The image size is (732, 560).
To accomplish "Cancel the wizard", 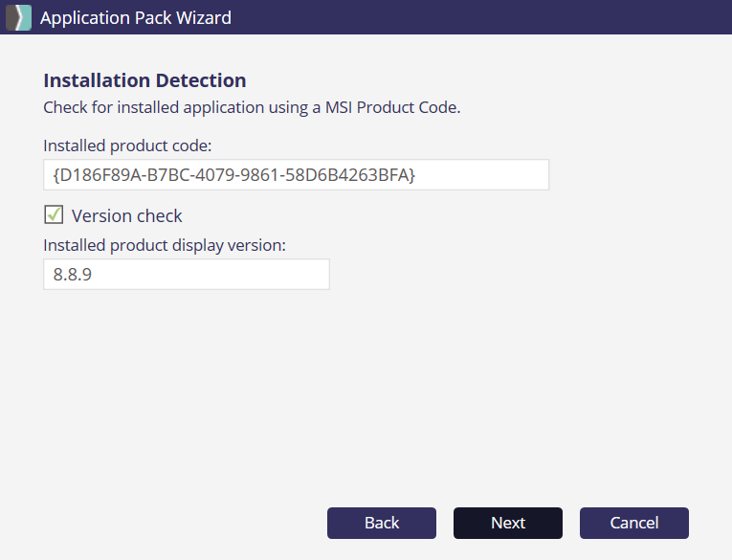I will click(x=634, y=523).
